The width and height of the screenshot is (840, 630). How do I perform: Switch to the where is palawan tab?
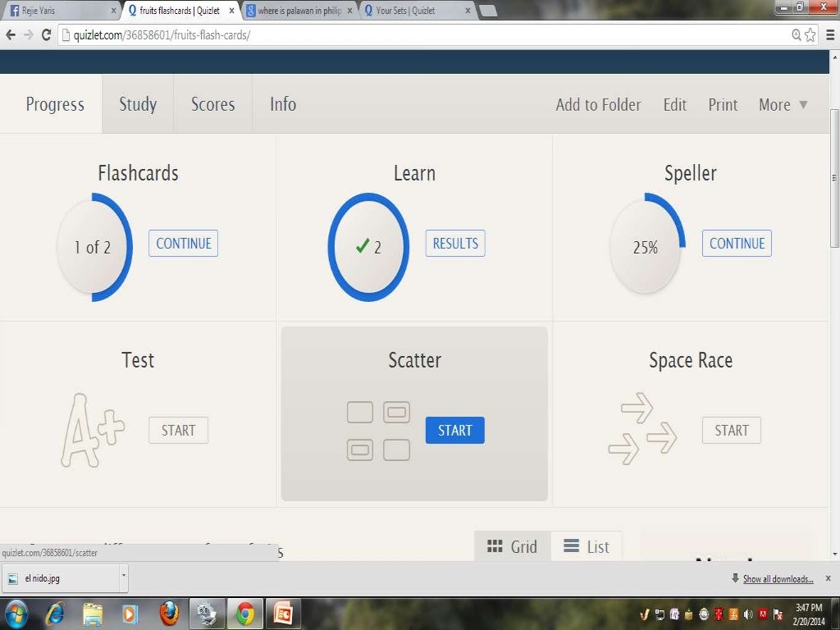[299, 11]
